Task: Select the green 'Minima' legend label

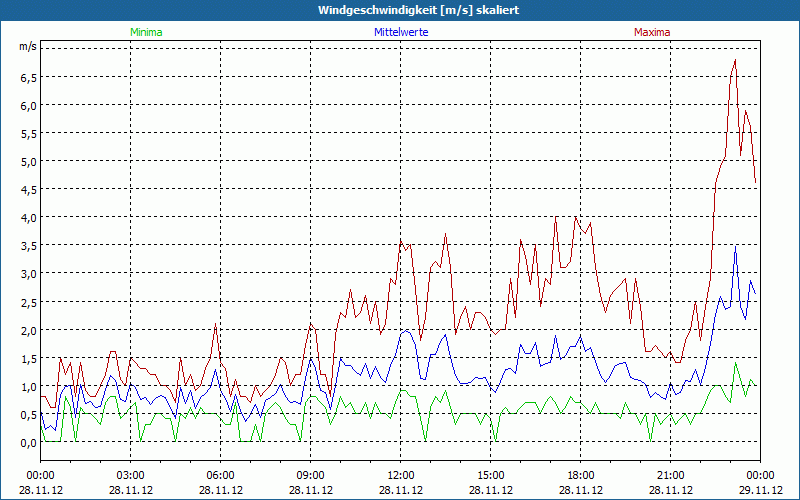Action: click(x=146, y=32)
